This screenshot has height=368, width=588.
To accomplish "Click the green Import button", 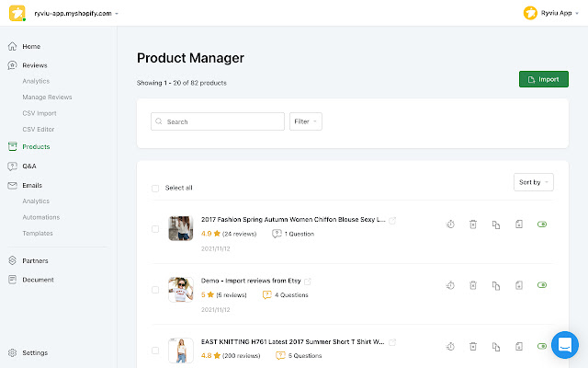I will tap(543, 79).
